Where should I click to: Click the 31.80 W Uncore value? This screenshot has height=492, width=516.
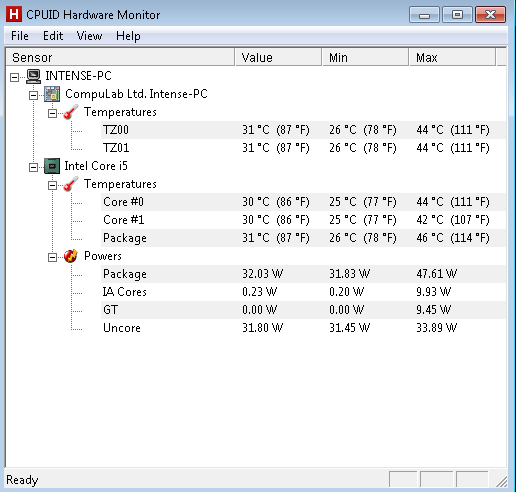click(x=263, y=328)
